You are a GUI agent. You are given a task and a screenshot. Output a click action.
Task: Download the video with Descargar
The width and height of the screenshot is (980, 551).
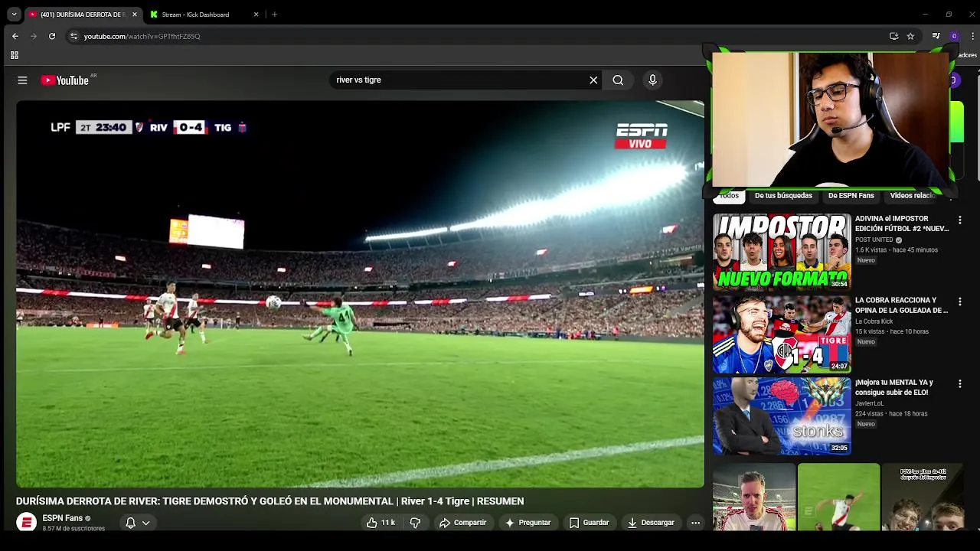(651, 523)
